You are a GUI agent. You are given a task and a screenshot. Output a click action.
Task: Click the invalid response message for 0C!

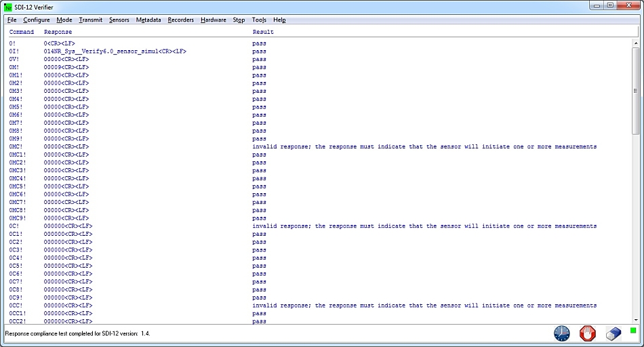point(424,226)
